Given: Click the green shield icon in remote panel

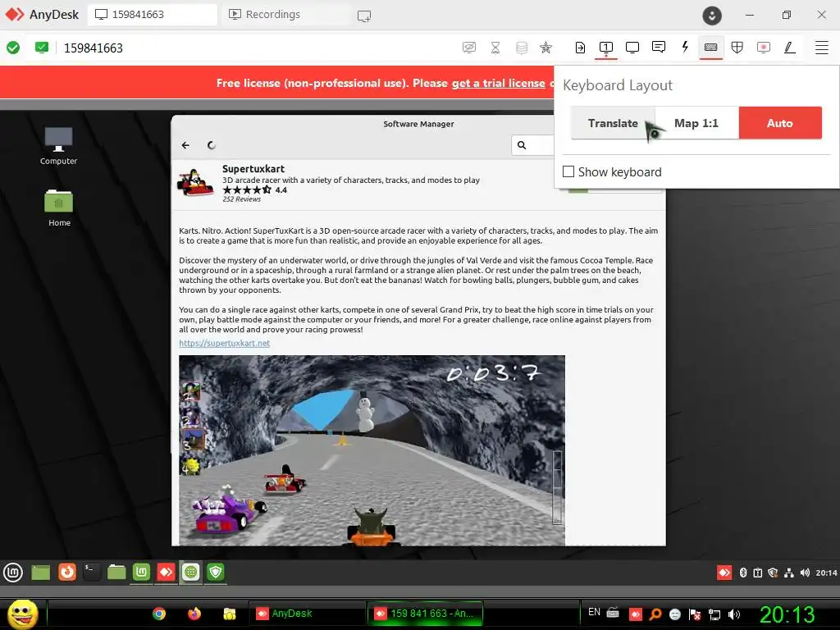Looking at the screenshot, I should [x=216, y=572].
